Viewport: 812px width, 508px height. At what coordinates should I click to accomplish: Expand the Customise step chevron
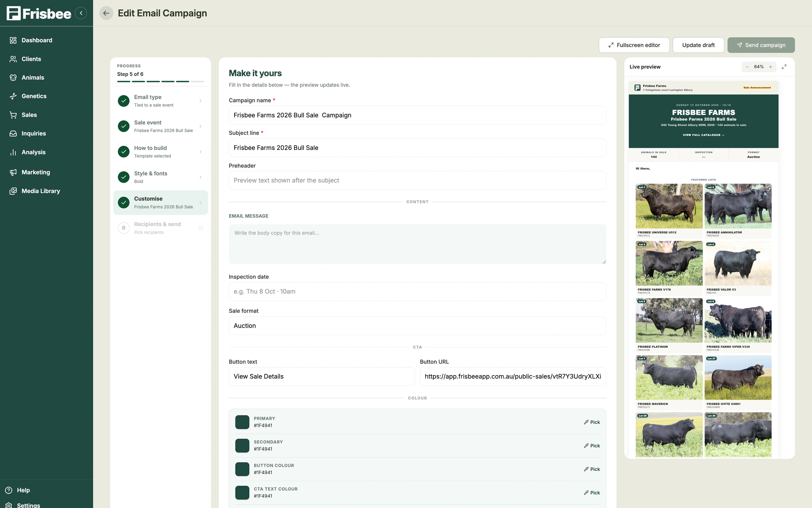tap(201, 203)
